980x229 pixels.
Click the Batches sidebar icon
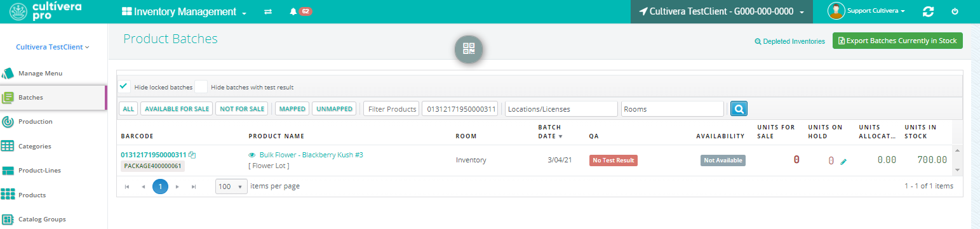8,98
